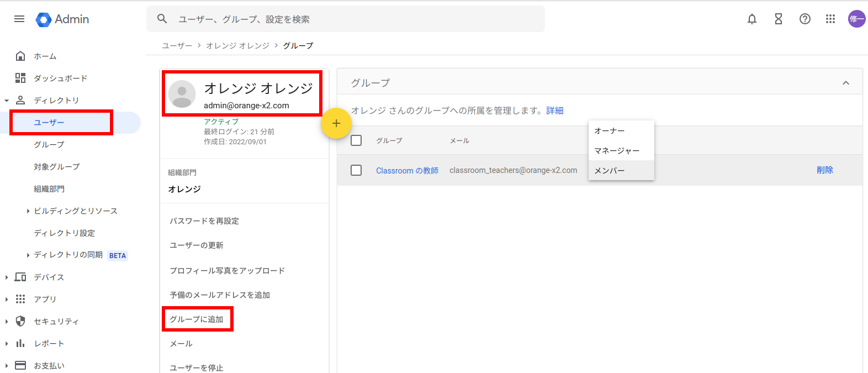Click the notifications bell icon
This screenshot has width=868, height=373.
tap(751, 19)
